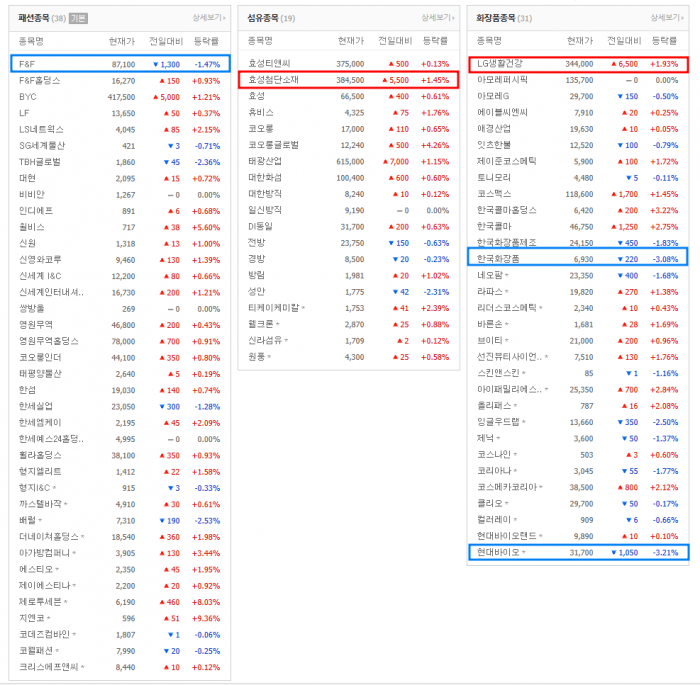Open LG생활건강 stock entry

[500, 64]
